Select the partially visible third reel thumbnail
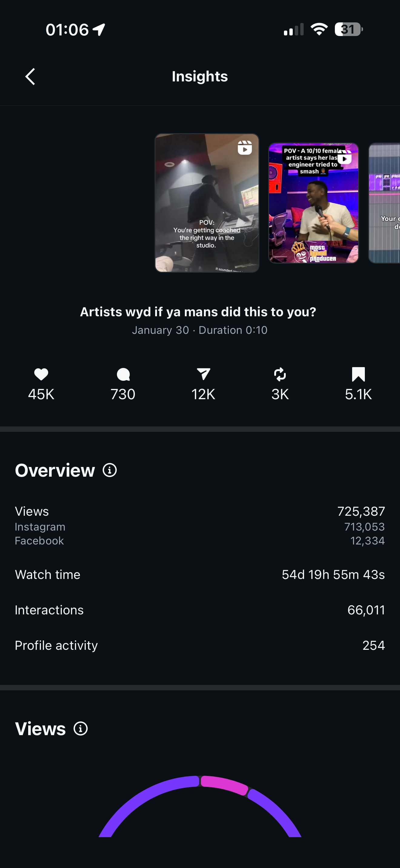 point(385,203)
